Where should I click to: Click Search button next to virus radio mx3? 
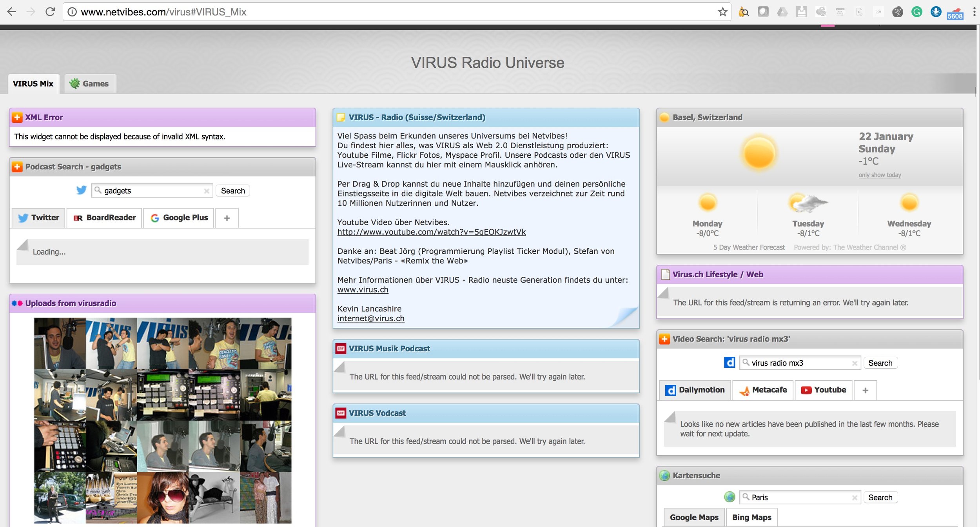[x=880, y=363]
